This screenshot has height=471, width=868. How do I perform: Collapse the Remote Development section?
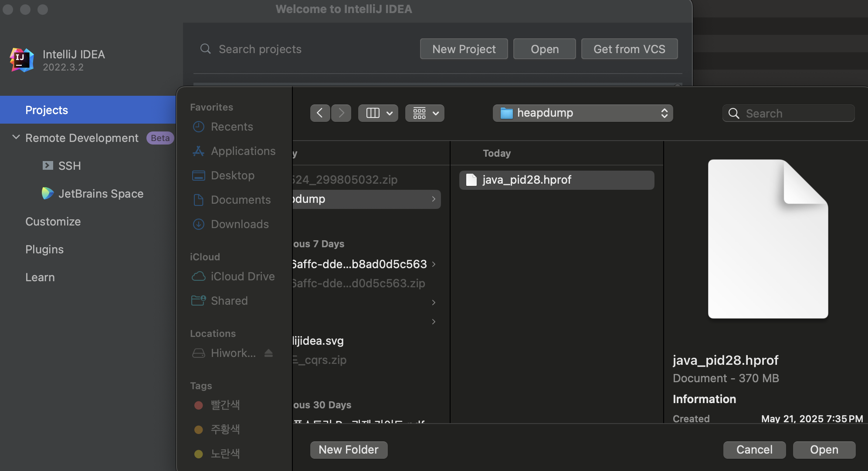16,138
